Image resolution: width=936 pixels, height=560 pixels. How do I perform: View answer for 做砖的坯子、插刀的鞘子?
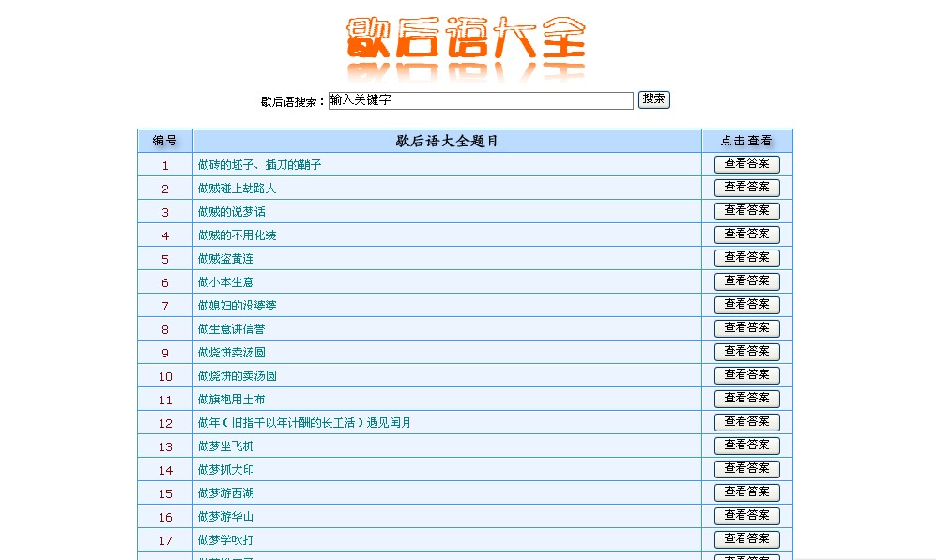tap(747, 164)
